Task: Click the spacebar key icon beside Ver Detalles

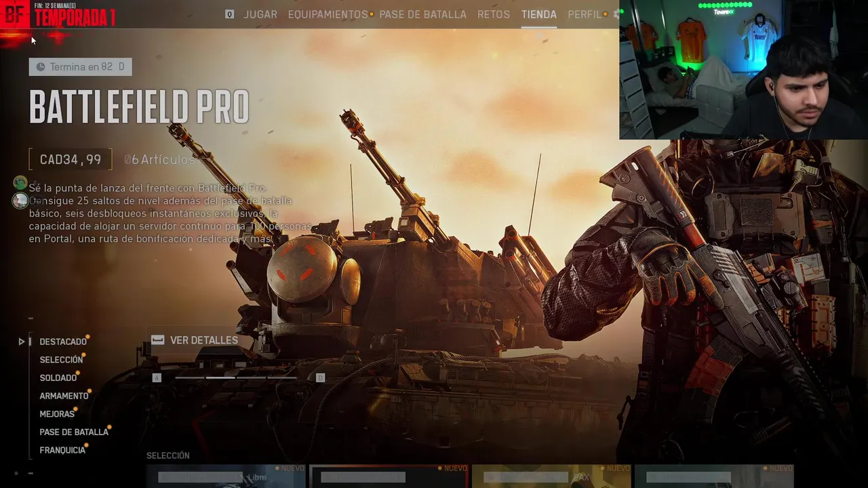Action: (x=157, y=340)
